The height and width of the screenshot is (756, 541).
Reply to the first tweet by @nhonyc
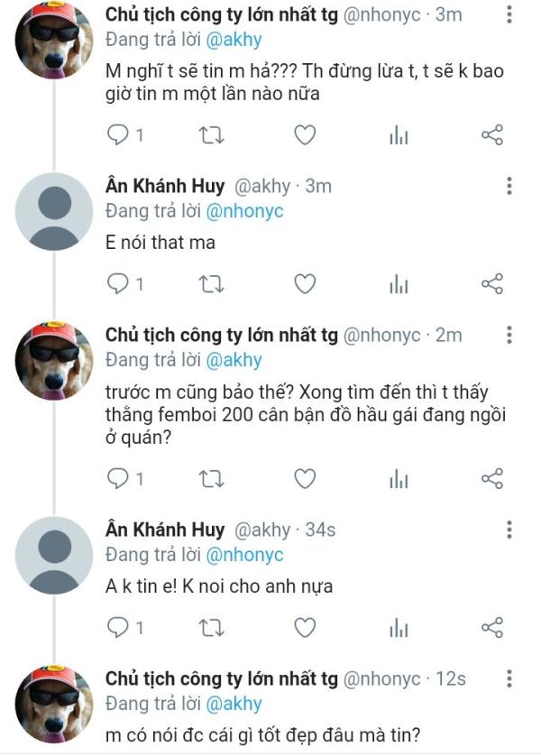coord(118,135)
